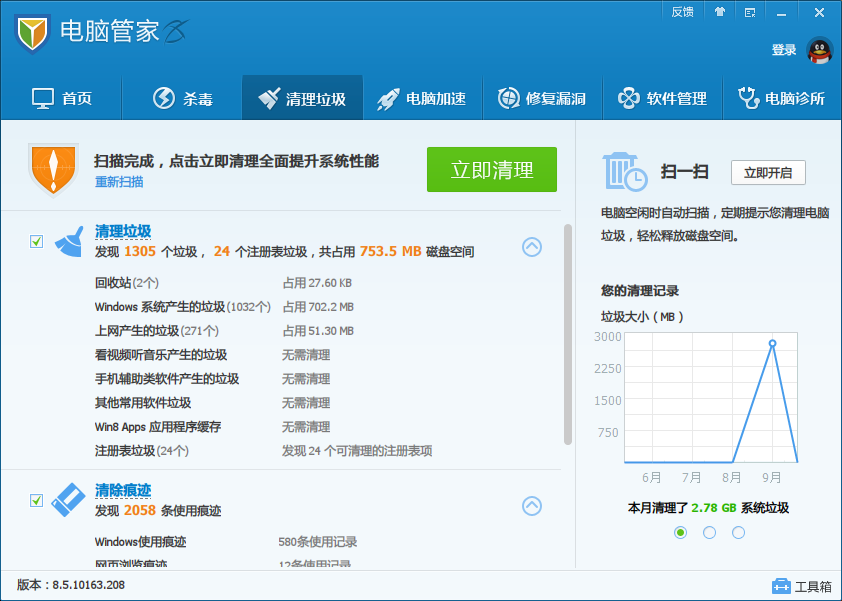Click the September peak point on chart
Image resolution: width=842 pixels, height=601 pixels.
(772, 343)
